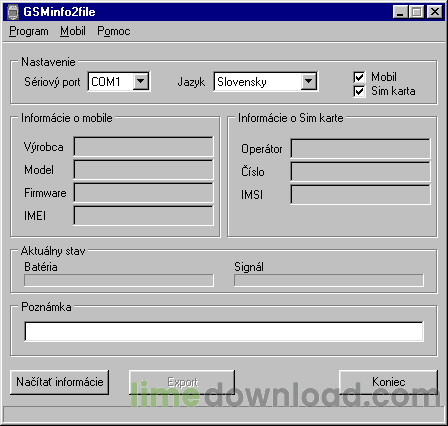The height and width of the screenshot is (426, 448).
Task: Uncheck the Sim karta checkbox
Action: (x=359, y=91)
